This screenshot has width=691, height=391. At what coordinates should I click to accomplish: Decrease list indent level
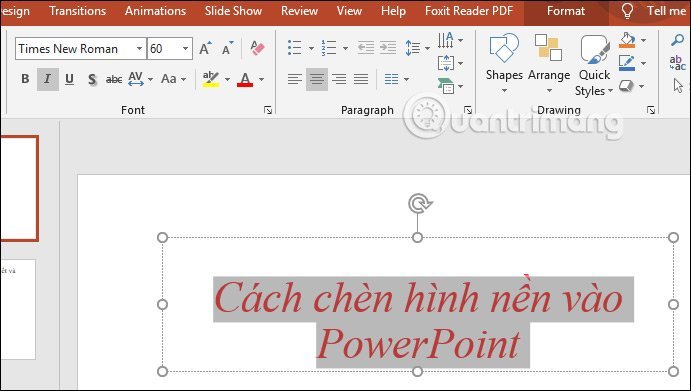[x=366, y=48]
